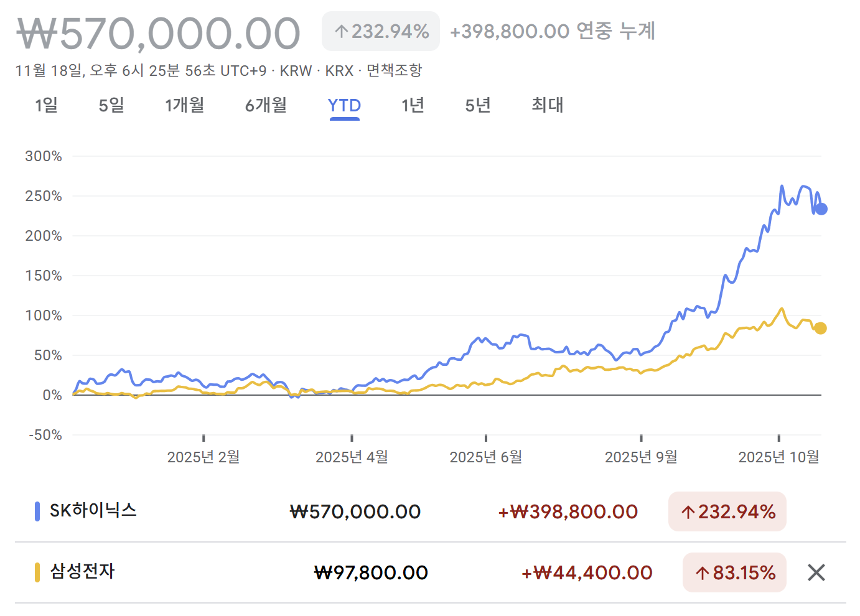Click the -50% y-axis label
The width and height of the screenshot is (860, 616).
[x=45, y=435]
